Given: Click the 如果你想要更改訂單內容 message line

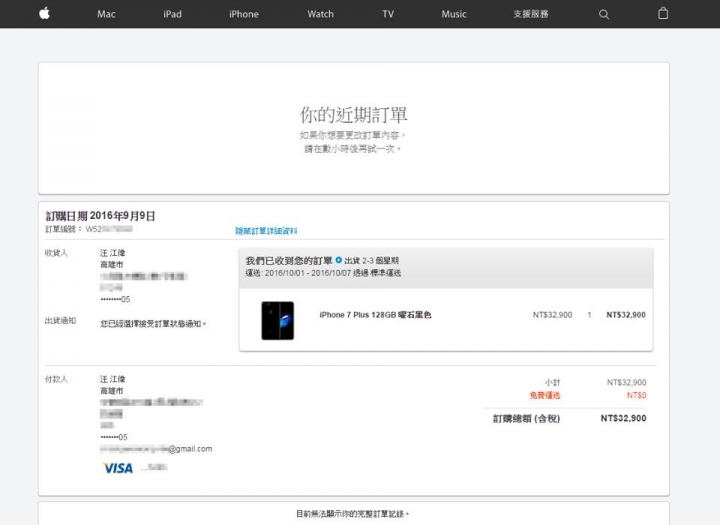Looking at the screenshot, I should tap(353, 135).
